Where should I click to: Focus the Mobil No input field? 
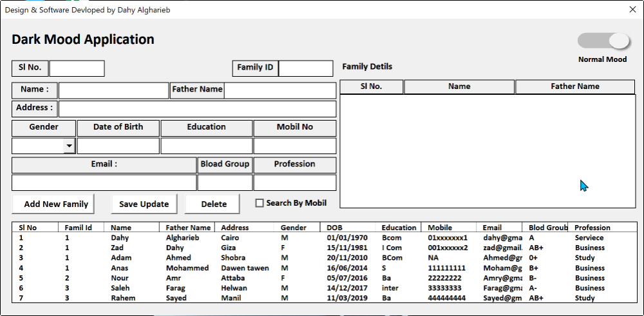pyautogui.click(x=295, y=146)
